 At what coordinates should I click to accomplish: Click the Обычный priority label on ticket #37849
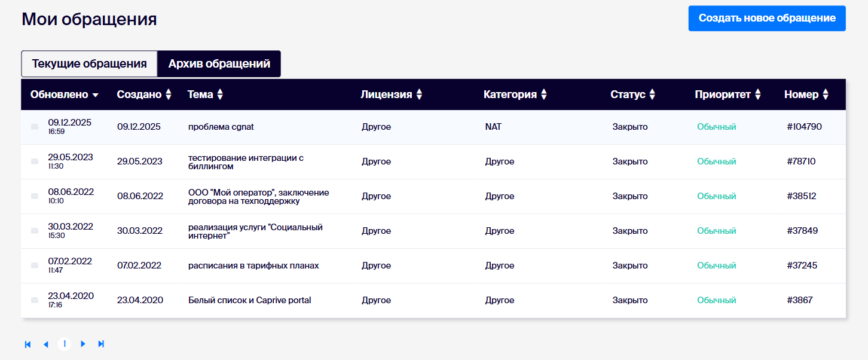716,231
